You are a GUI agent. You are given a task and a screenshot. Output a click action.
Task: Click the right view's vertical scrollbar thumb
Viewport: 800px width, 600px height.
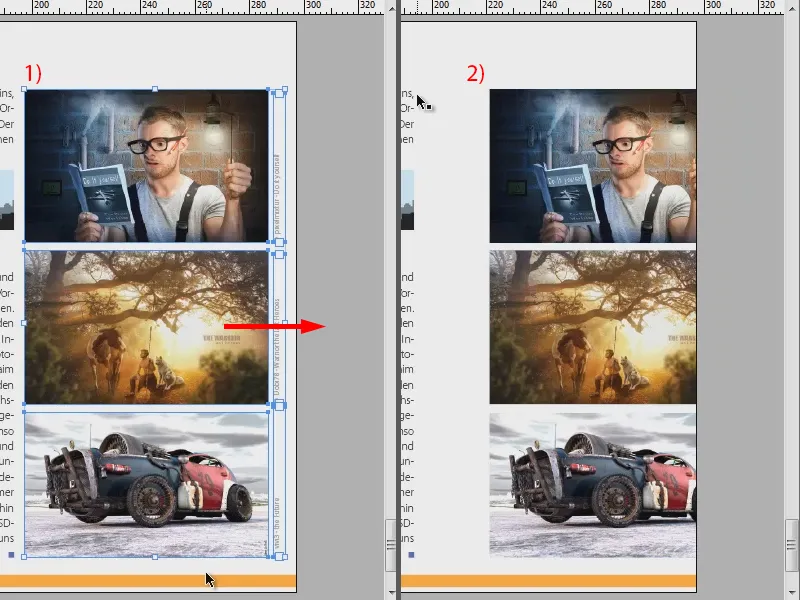coord(791,545)
